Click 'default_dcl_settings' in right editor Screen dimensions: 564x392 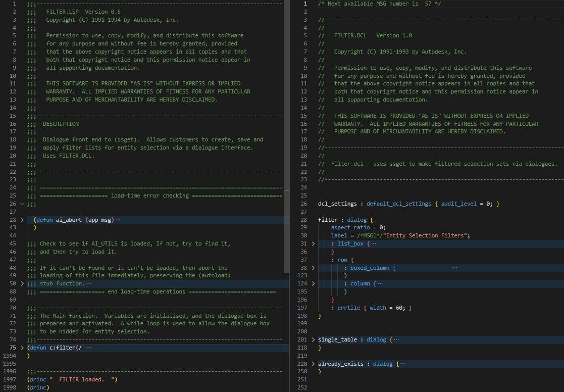[398, 204]
